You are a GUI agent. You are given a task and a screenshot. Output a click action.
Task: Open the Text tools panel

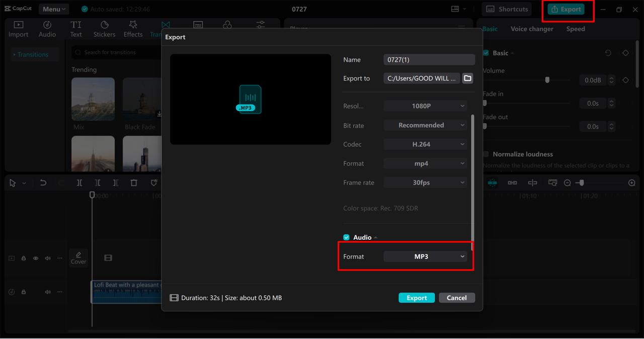[x=76, y=29]
